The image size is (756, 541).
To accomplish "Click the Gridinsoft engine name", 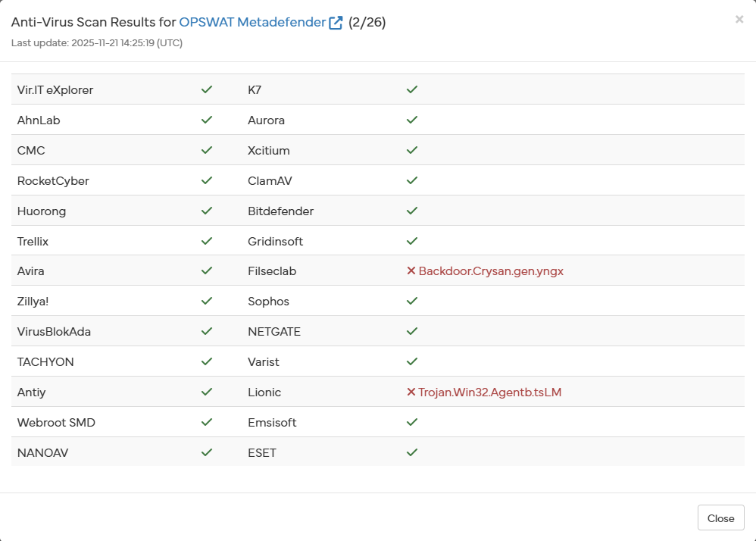I will [275, 241].
